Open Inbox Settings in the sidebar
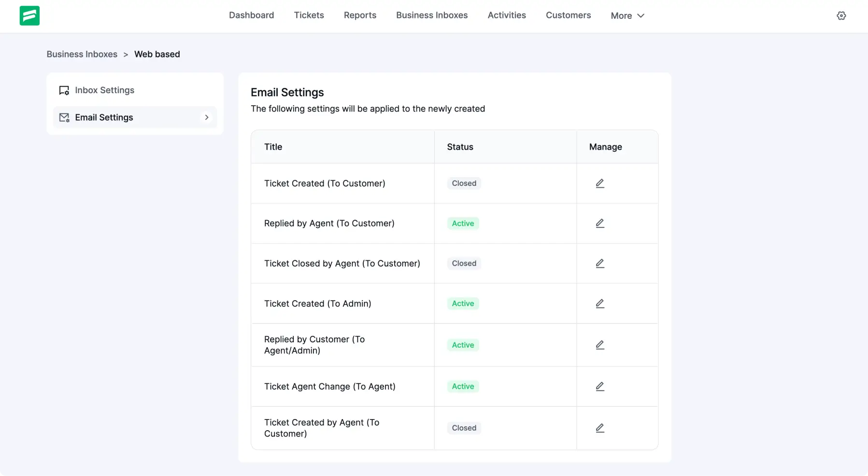Screen dimensions: 868x476 point(104,90)
